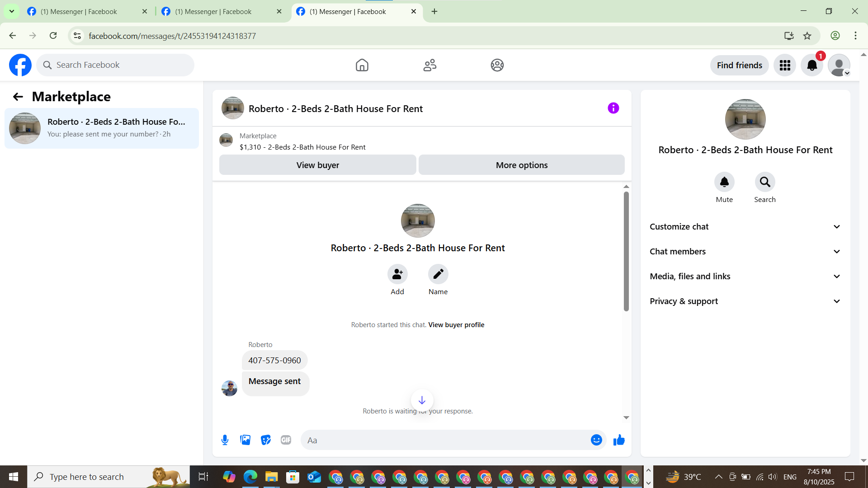The image size is (868, 488).
Task: Expand Chat members section
Action: point(745,252)
